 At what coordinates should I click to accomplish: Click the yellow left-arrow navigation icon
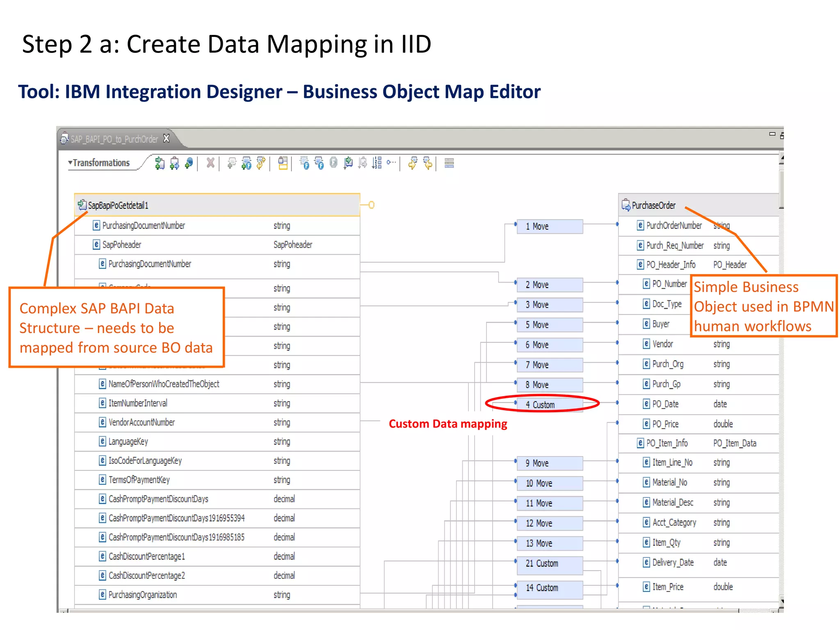click(x=427, y=163)
